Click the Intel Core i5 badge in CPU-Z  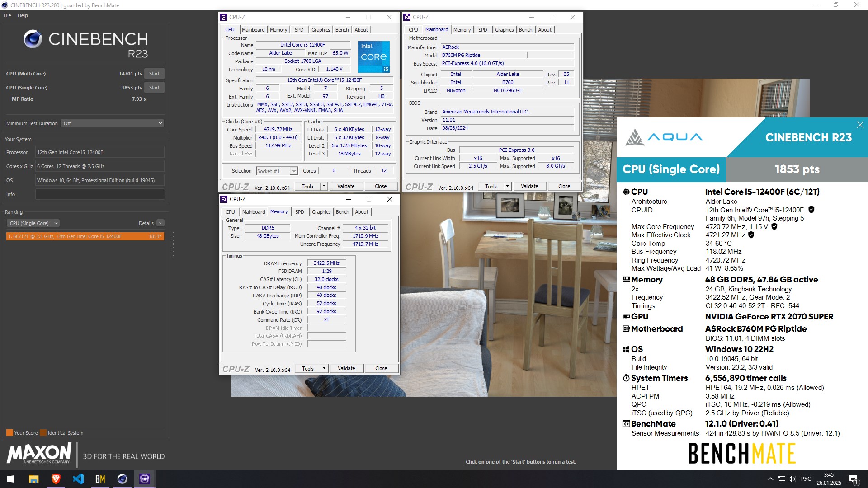(x=374, y=57)
